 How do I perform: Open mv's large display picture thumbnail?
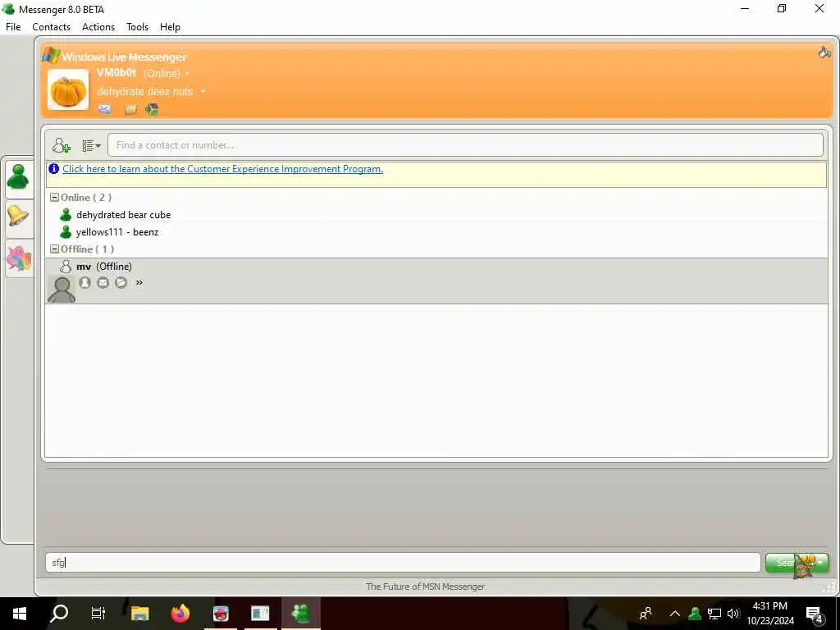click(62, 290)
